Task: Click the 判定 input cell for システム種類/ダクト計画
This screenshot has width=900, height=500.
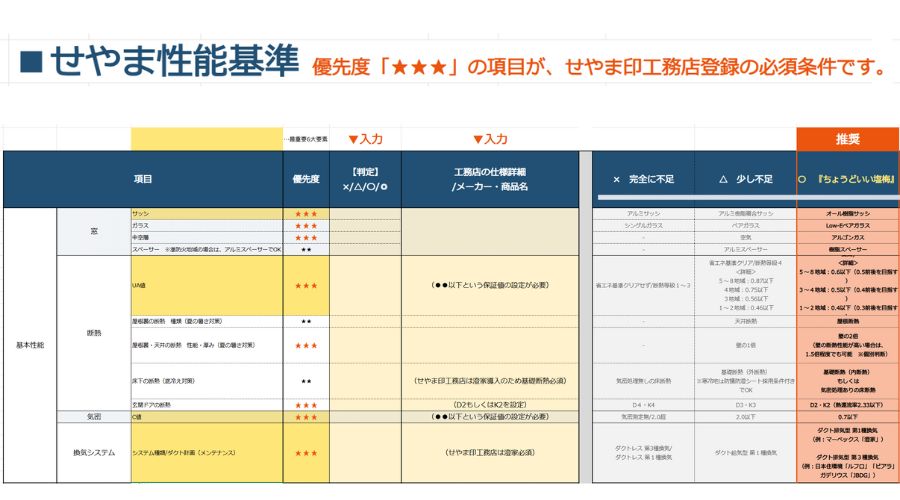Action: pyautogui.click(x=365, y=452)
